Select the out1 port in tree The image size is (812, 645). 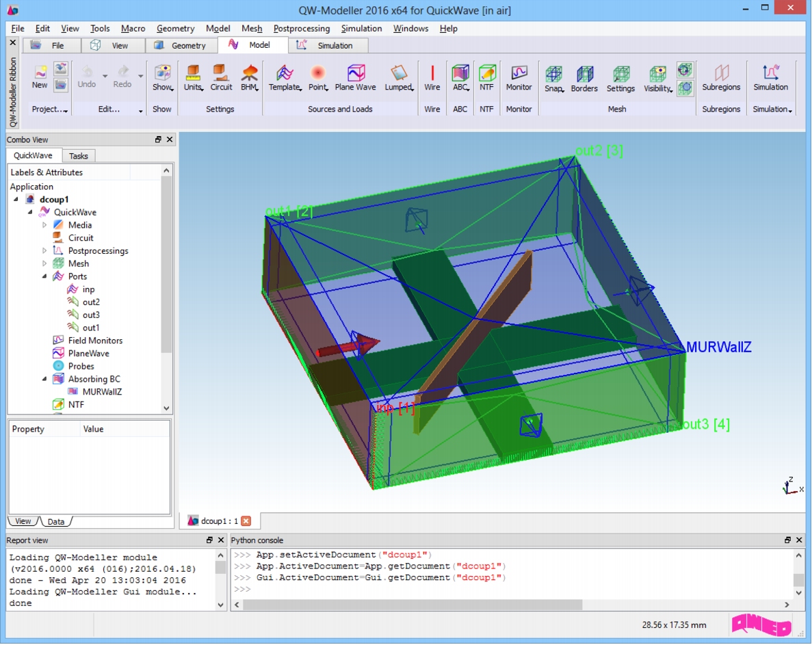pos(90,328)
